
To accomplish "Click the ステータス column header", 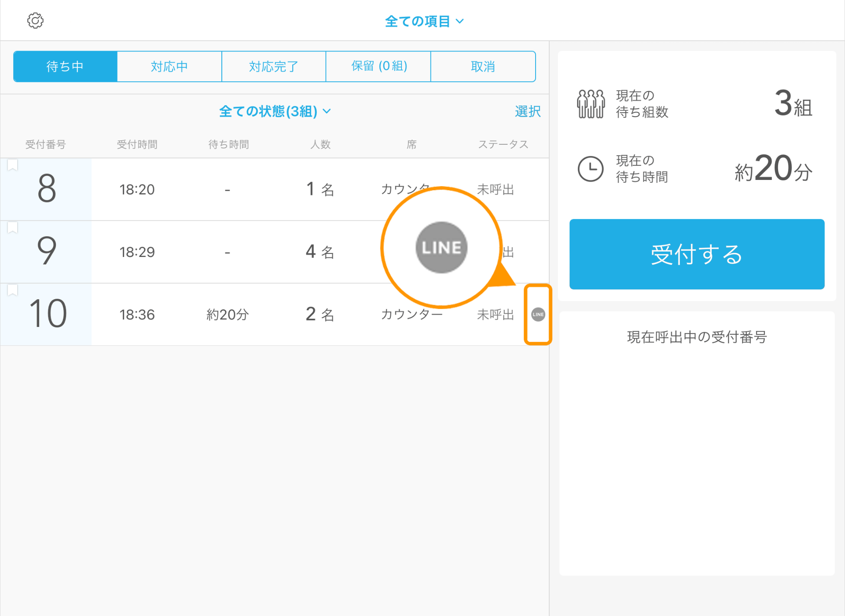I will 503,144.
